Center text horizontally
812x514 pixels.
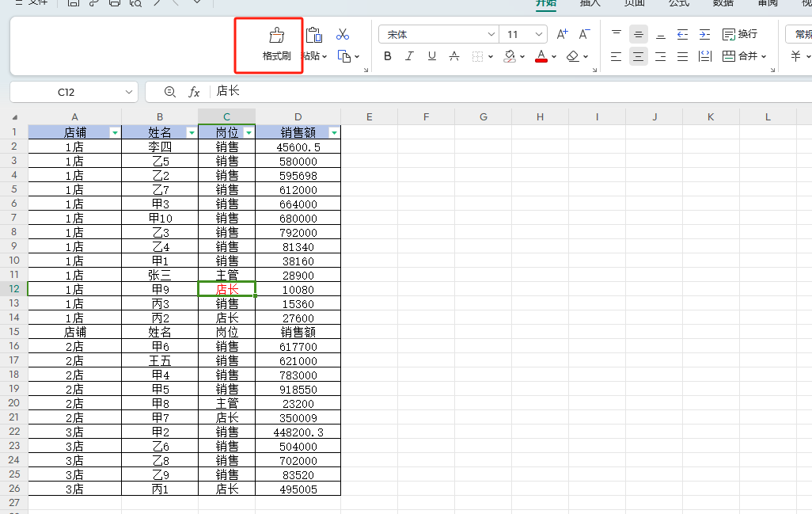pos(639,56)
